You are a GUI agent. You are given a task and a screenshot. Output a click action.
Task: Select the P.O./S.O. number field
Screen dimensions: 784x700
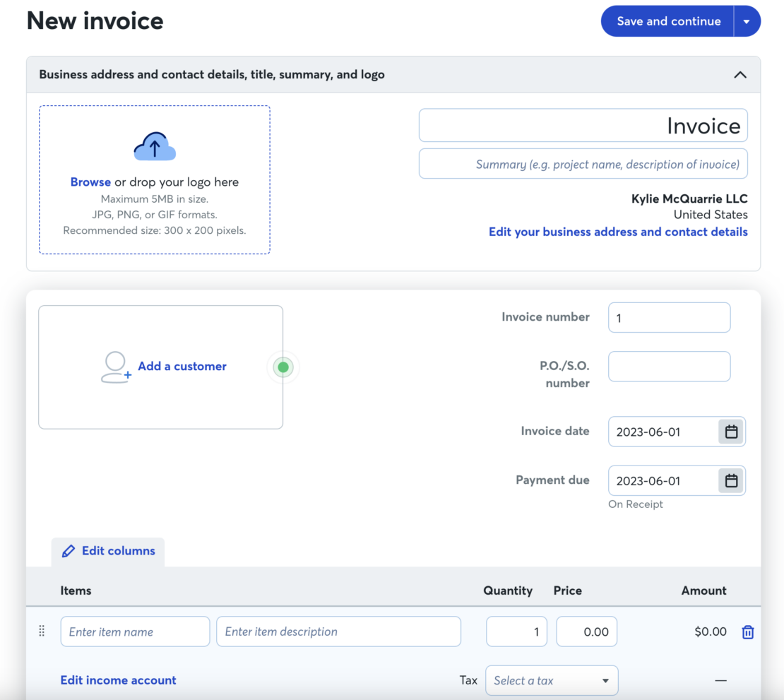click(669, 366)
